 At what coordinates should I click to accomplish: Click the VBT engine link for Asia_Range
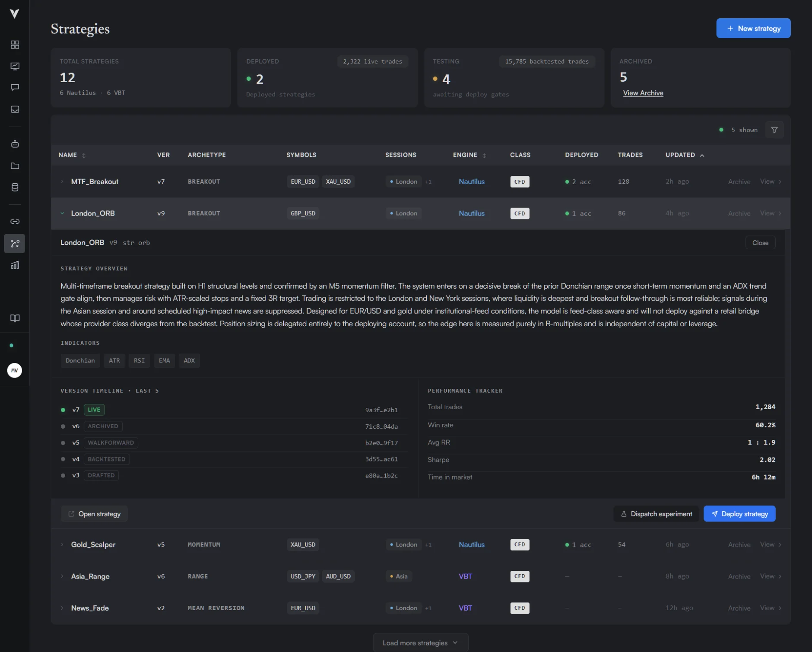[x=465, y=576]
